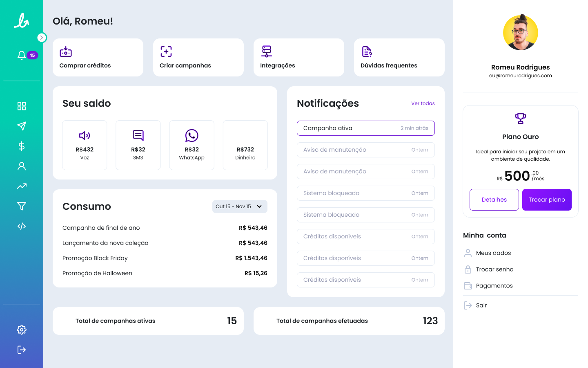Open the settings gear icon in sidebar

(x=22, y=330)
